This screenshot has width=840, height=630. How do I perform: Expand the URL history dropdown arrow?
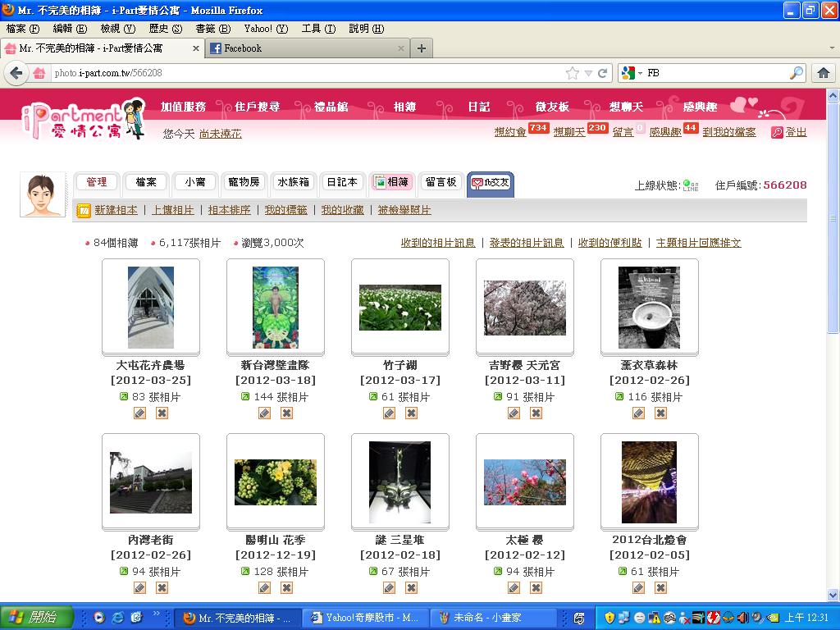tap(588, 73)
